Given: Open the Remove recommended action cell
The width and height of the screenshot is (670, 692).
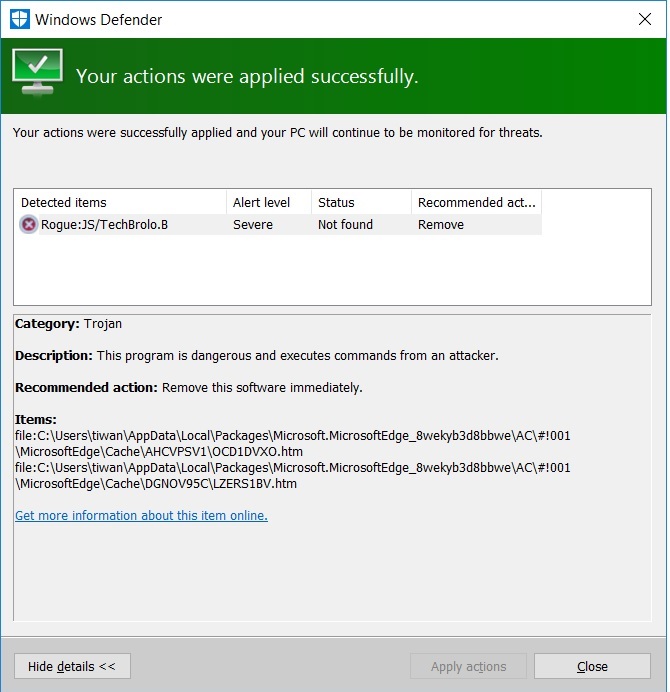Looking at the screenshot, I should pos(441,225).
